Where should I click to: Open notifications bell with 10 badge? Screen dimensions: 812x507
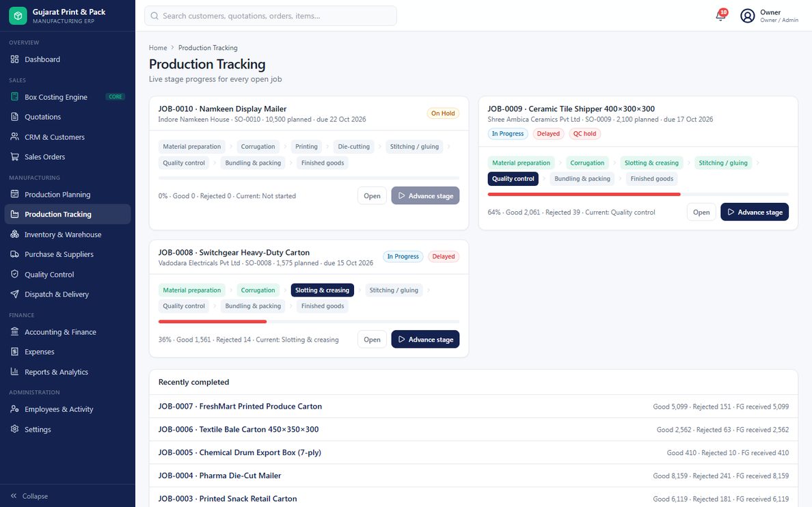721,15
